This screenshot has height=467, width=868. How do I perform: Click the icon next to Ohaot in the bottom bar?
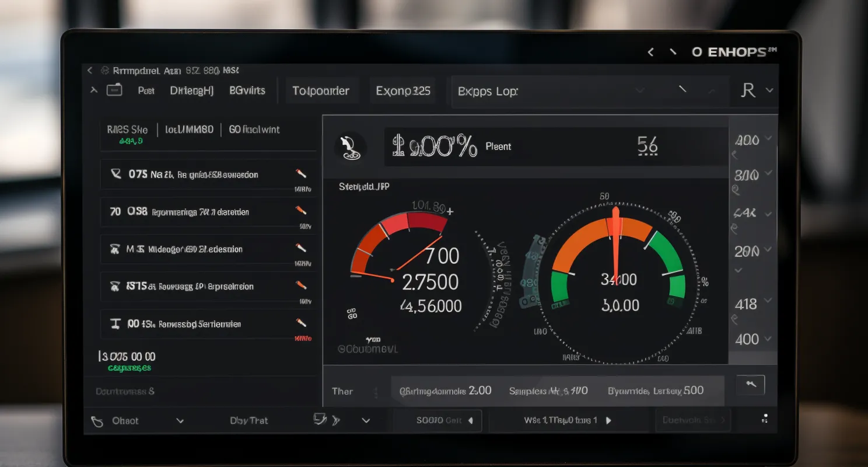[97, 421]
